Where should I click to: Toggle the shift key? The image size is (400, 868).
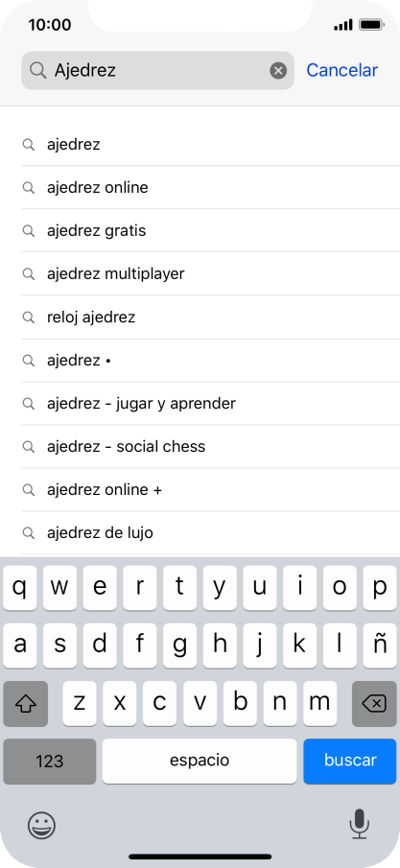pos(26,703)
